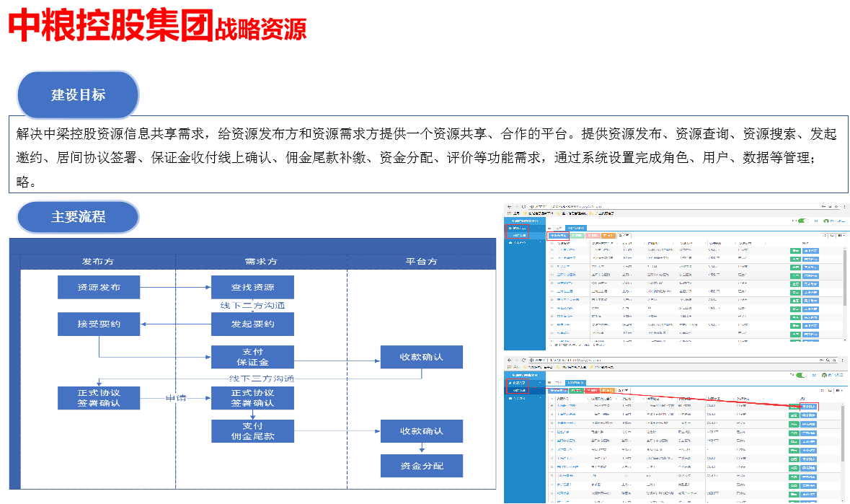Open columns dropdown in upper screenshot's table toolbar
The height and width of the screenshot is (504, 850).
click(x=841, y=236)
